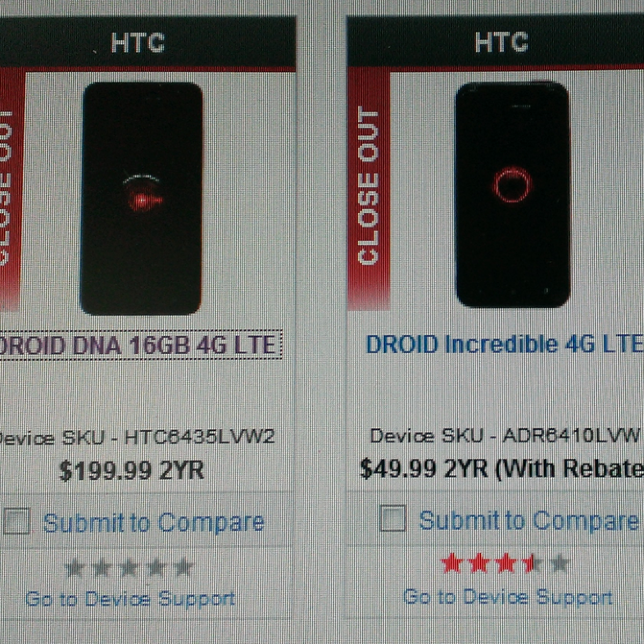Click the DROID DNA phone image
This screenshot has width=644, height=644.
tap(141, 199)
